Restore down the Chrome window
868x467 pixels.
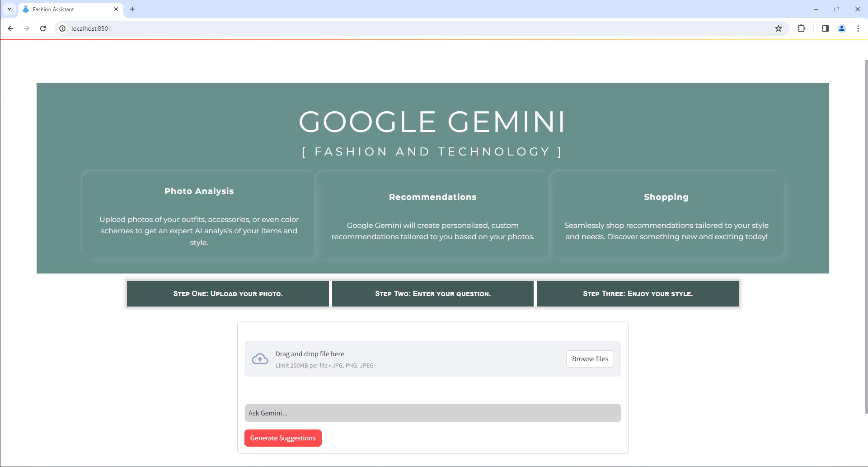pos(837,9)
